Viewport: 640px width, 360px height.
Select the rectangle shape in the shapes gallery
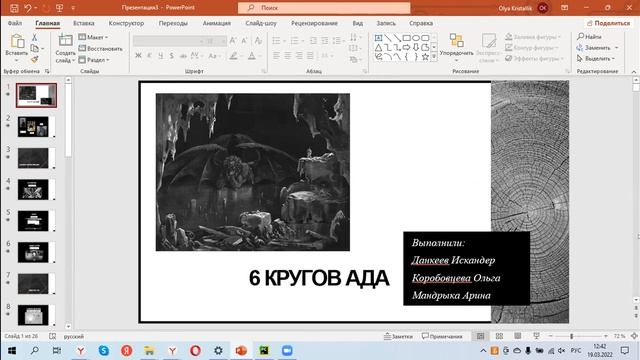pos(407,38)
